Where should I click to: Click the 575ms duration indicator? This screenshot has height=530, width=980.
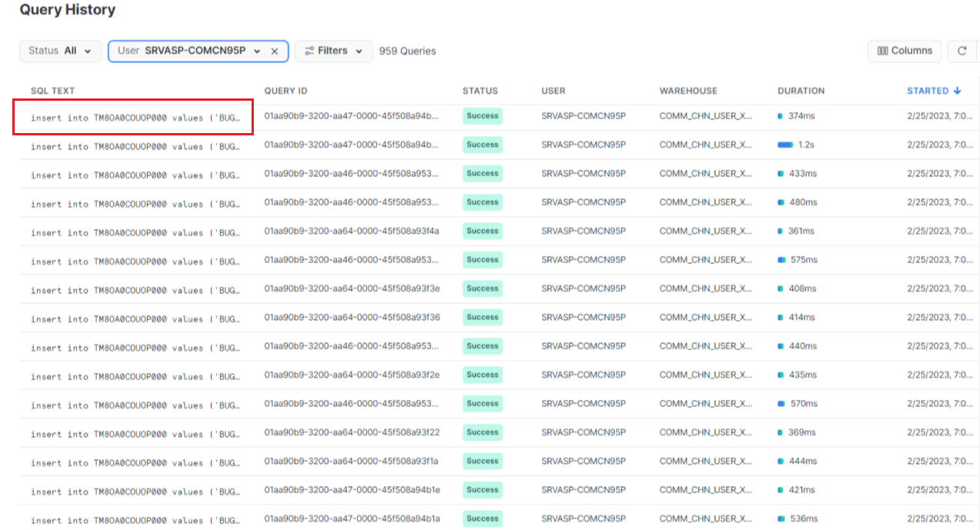pos(782,260)
